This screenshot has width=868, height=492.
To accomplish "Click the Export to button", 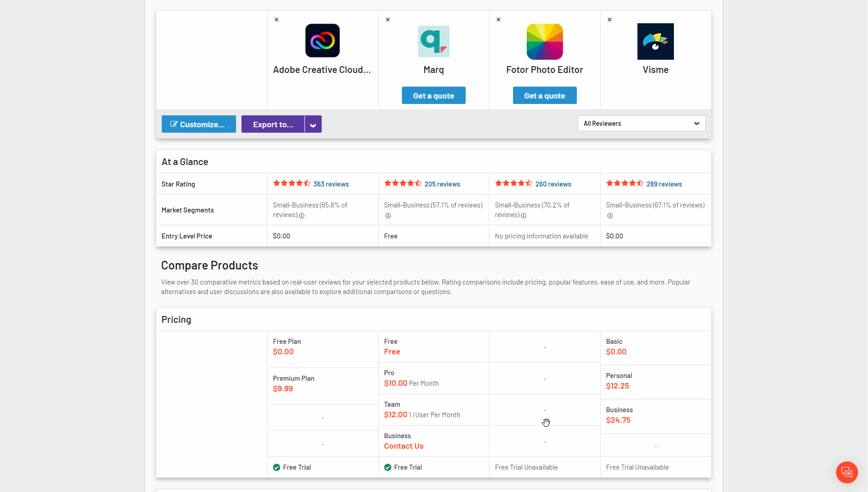I will tap(273, 124).
